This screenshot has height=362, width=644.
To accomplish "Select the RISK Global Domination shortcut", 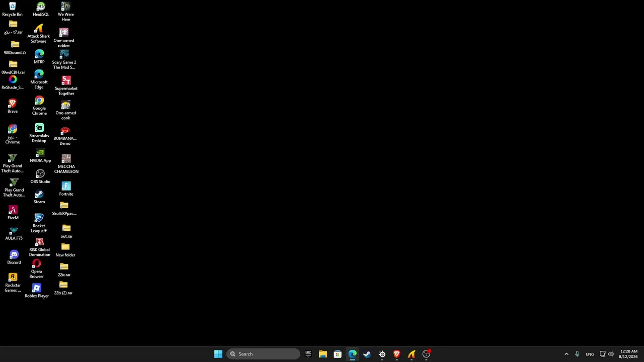I will click(39, 247).
